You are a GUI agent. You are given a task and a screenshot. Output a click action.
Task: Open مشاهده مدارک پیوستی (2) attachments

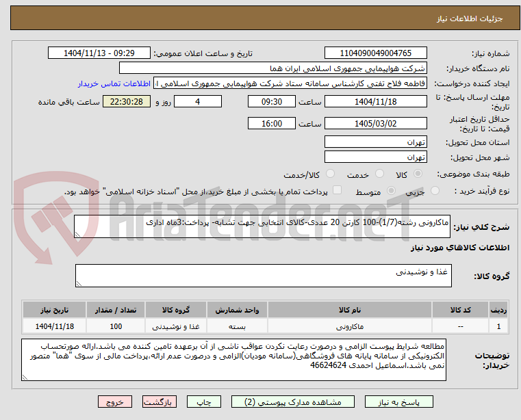click(293, 402)
